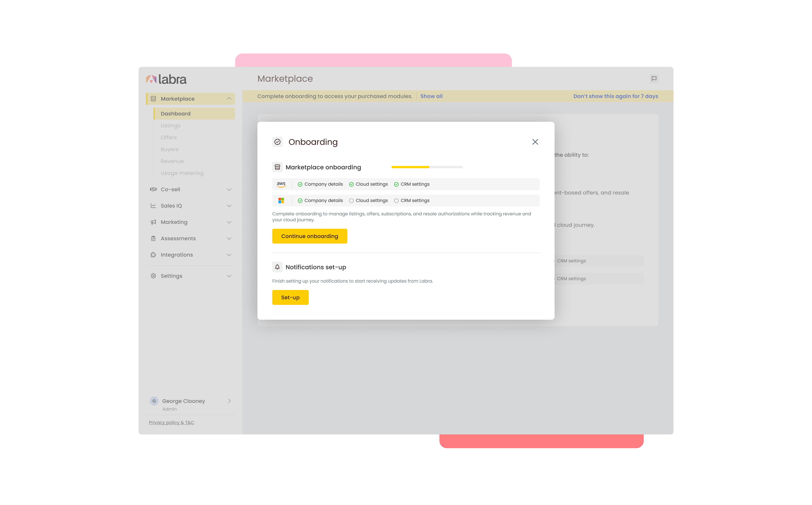Click Microsoft CRM settings pending step circle

point(396,201)
